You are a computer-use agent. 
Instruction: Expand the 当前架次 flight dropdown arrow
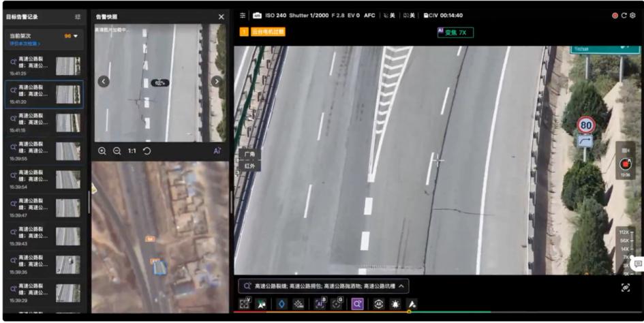pos(76,36)
